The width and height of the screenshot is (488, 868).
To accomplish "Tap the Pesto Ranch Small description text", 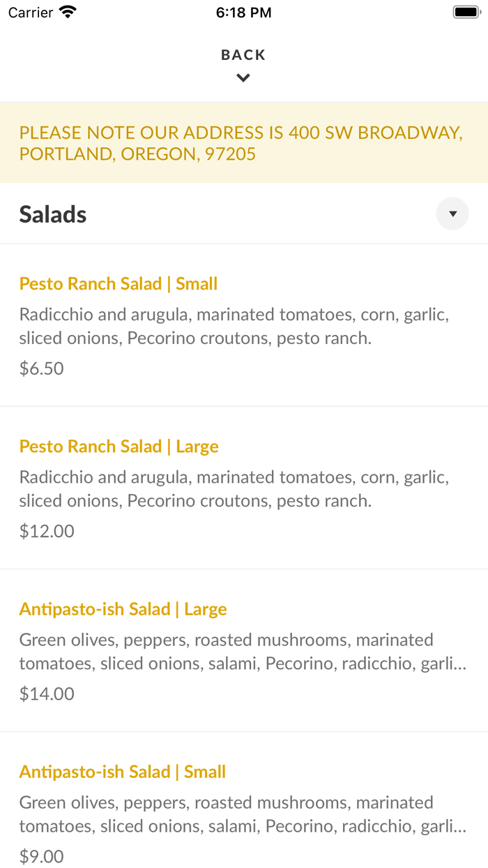I will tap(235, 326).
